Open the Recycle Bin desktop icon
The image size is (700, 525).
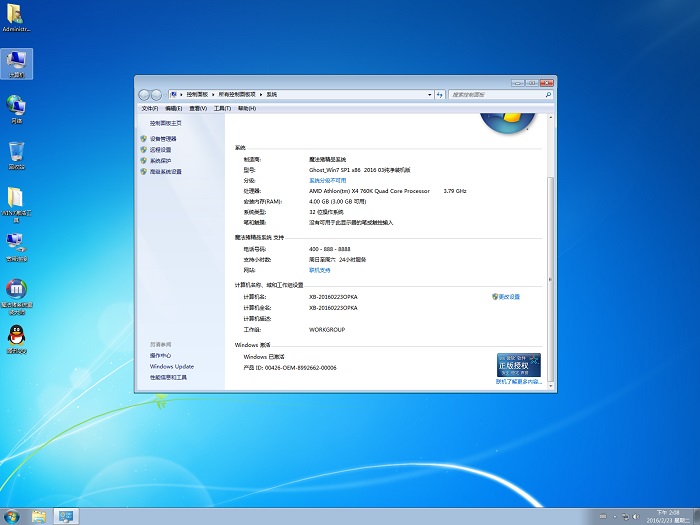tap(16, 153)
